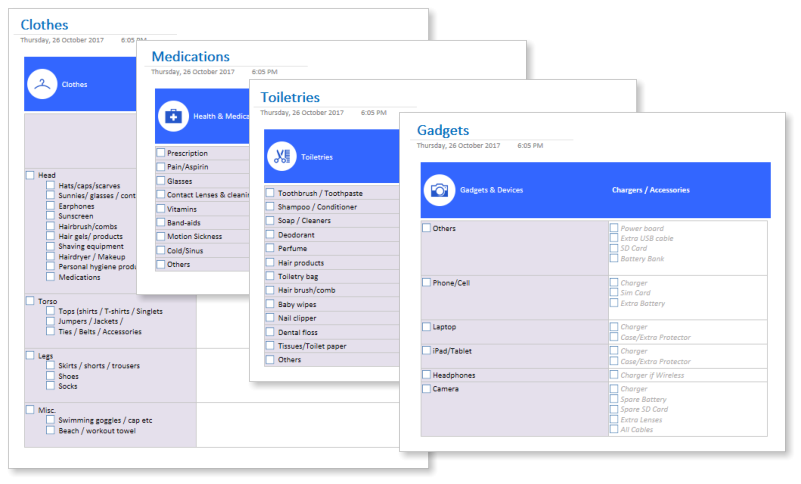The height and width of the screenshot is (484, 801).
Task: Click the Gadgets & Devices header label
Action: click(491, 190)
